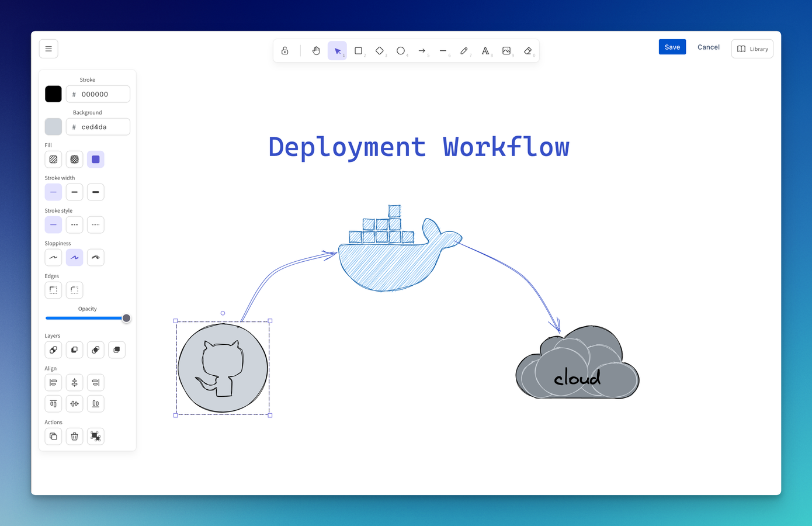Screen dimensions: 812x526
Task: Click the background hex input ced4da
Action: coord(98,127)
